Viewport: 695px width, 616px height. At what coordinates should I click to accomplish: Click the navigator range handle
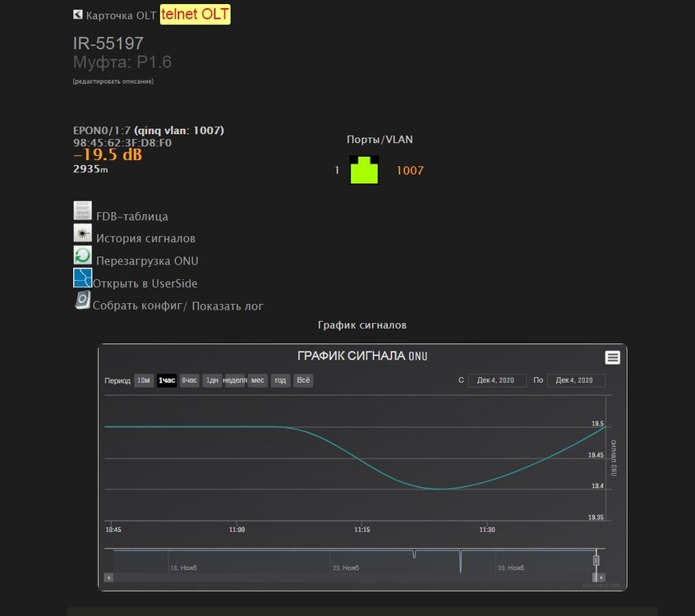[x=596, y=561]
